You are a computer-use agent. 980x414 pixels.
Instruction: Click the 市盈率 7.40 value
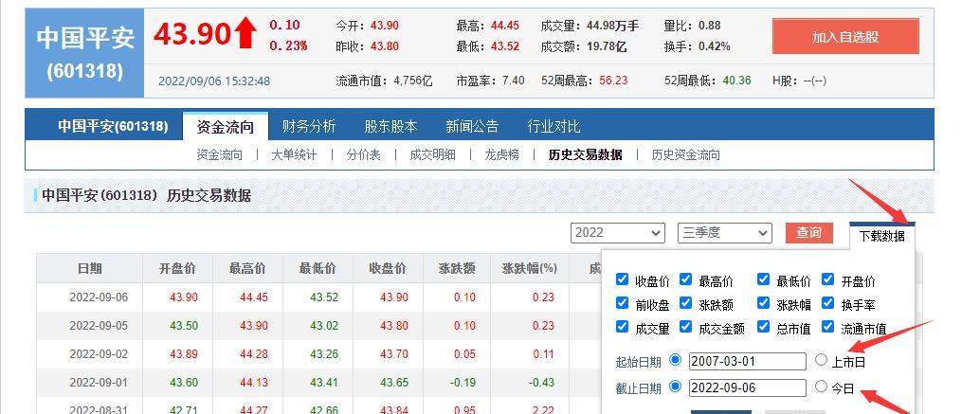pyautogui.click(x=513, y=80)
